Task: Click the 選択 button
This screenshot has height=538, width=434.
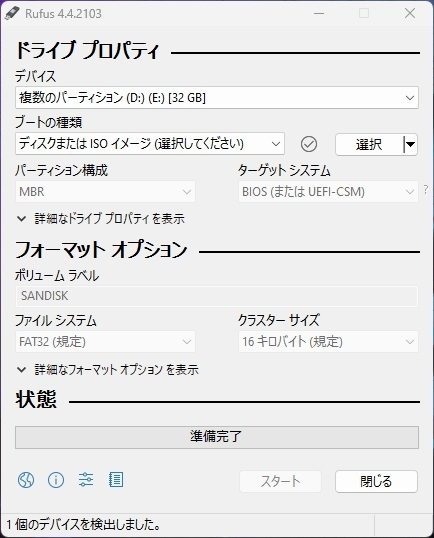Action: 369,144
